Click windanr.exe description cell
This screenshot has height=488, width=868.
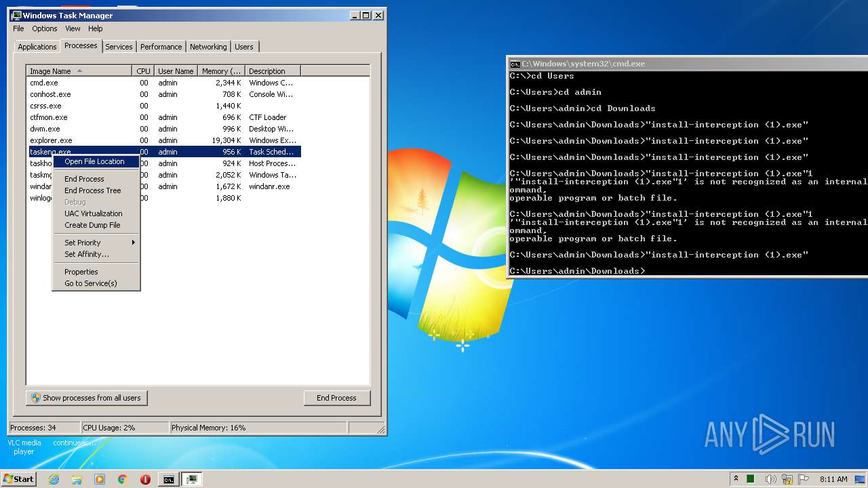pos(269,186)
